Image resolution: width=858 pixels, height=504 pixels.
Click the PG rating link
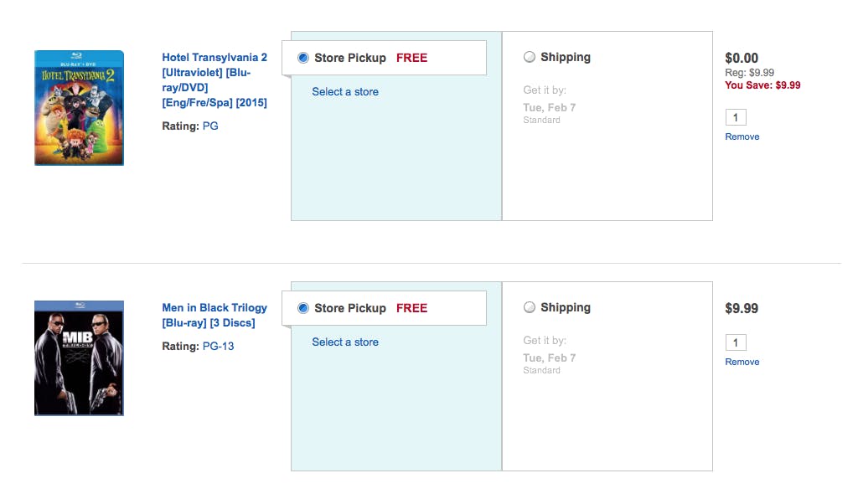[x=210, y=126]
